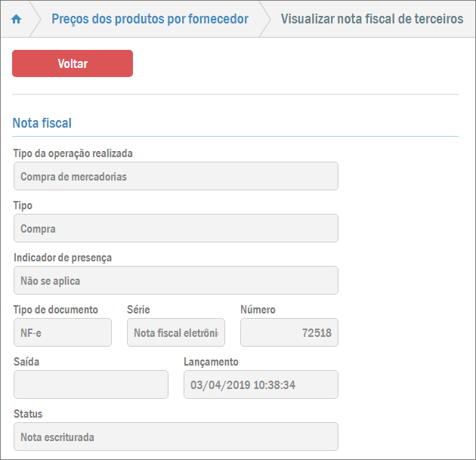Open the Tipo field showing 'Compra'
The width and height of the screenshot is (476, 460).
pos(175,228)
